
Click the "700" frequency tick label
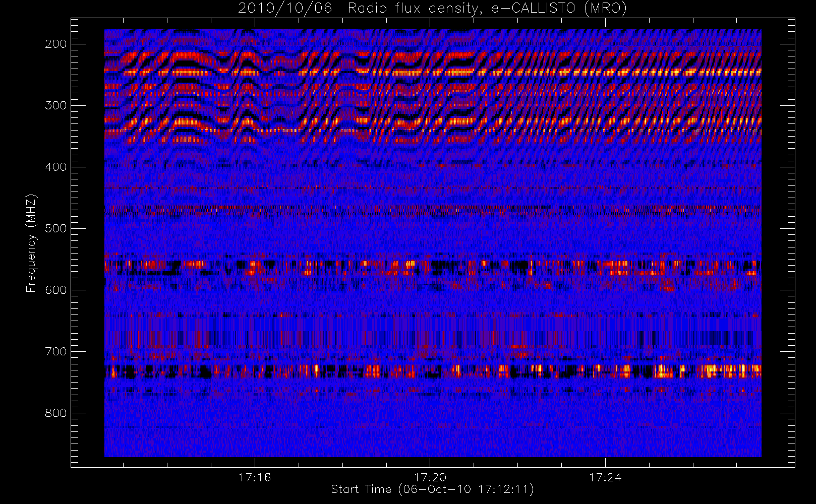point(56,351)
